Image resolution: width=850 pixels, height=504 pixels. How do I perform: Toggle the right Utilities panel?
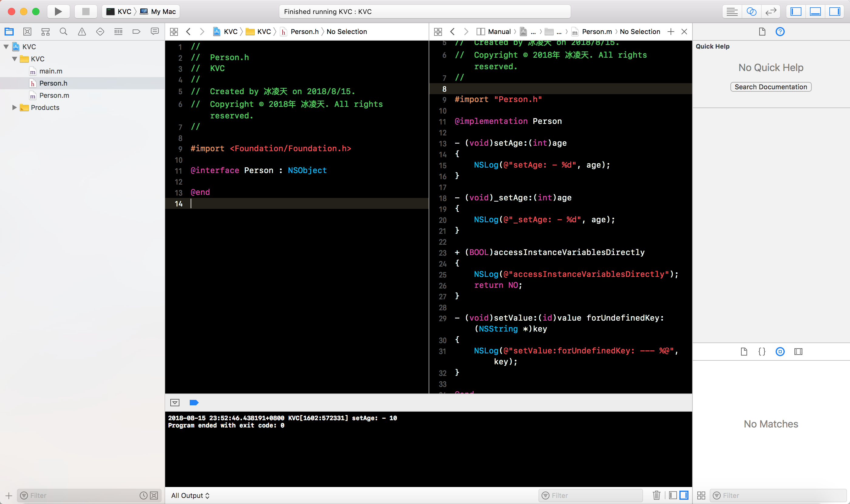[x=835, y=12]
